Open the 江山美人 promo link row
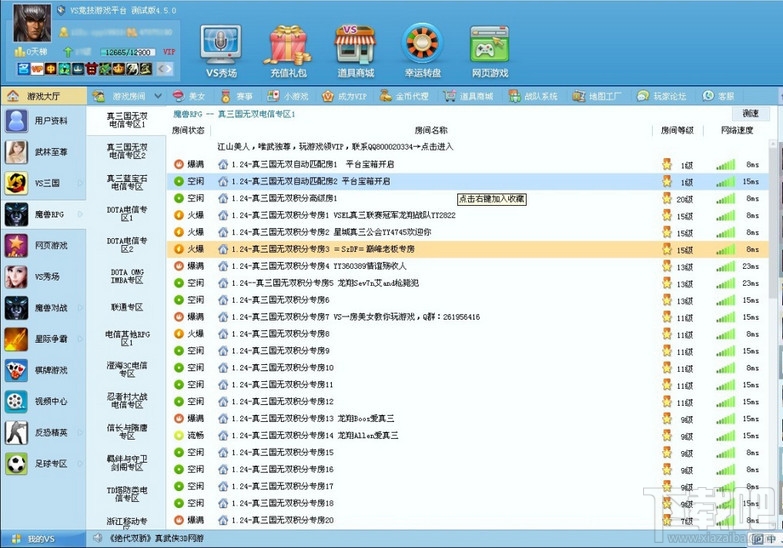The image size is (783, 548). click(335, 147)
